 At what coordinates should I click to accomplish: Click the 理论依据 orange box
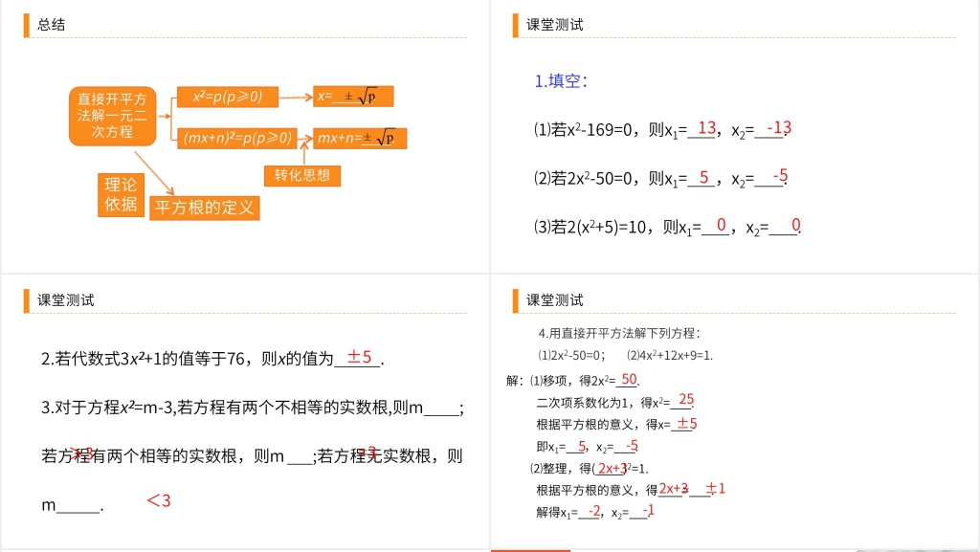(x=121, y=195)
